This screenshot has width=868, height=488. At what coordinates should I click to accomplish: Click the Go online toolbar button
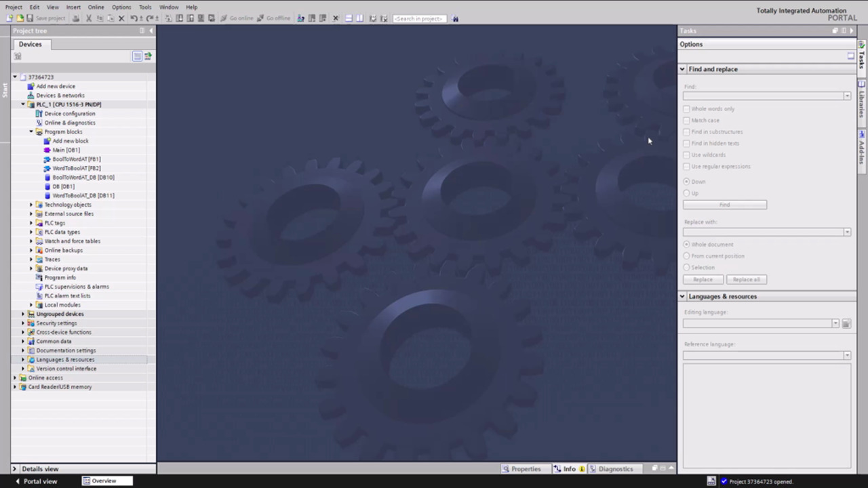tap(237, 18)
